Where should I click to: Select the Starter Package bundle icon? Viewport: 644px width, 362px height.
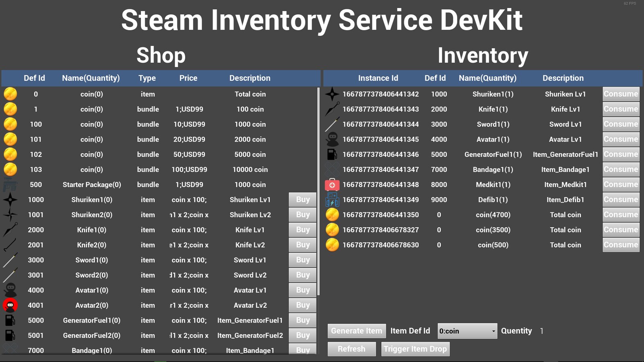[x=10, y=185]
